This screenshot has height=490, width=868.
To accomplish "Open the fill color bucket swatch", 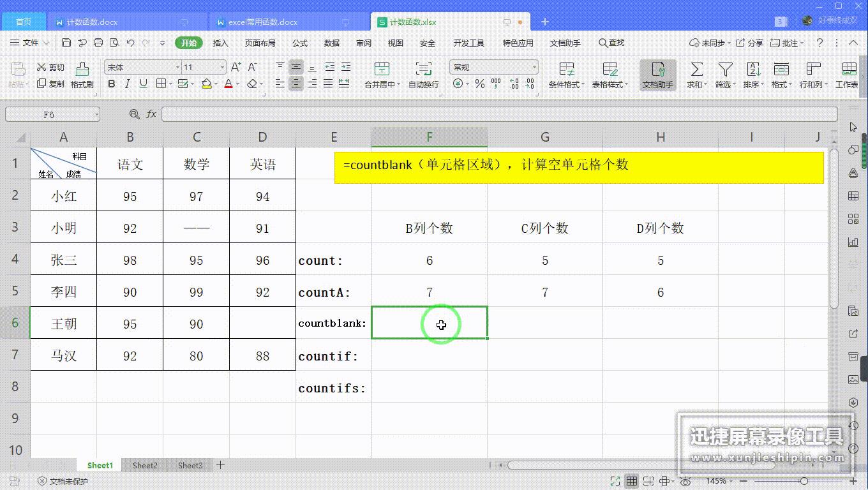I will (x=206, y=84).
